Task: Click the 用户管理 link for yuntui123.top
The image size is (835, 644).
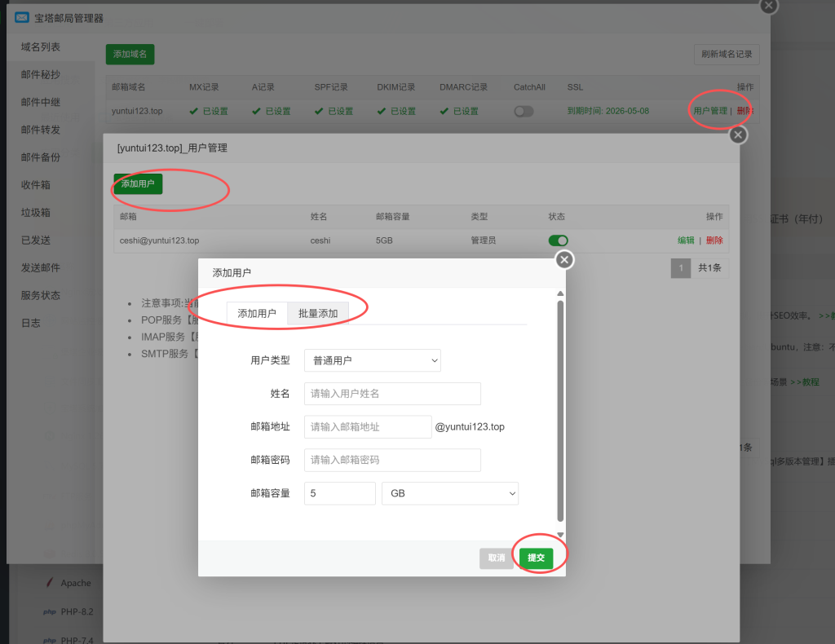Action: point(709,111)
